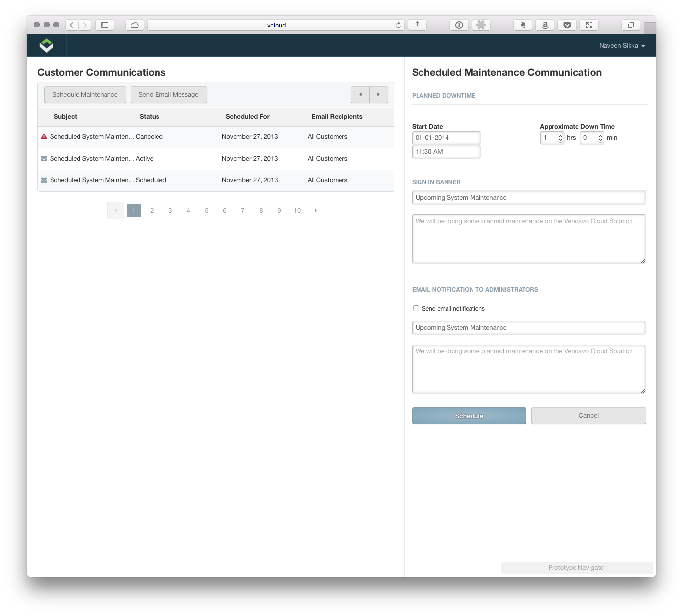Click Safari's Share icon

417,25
